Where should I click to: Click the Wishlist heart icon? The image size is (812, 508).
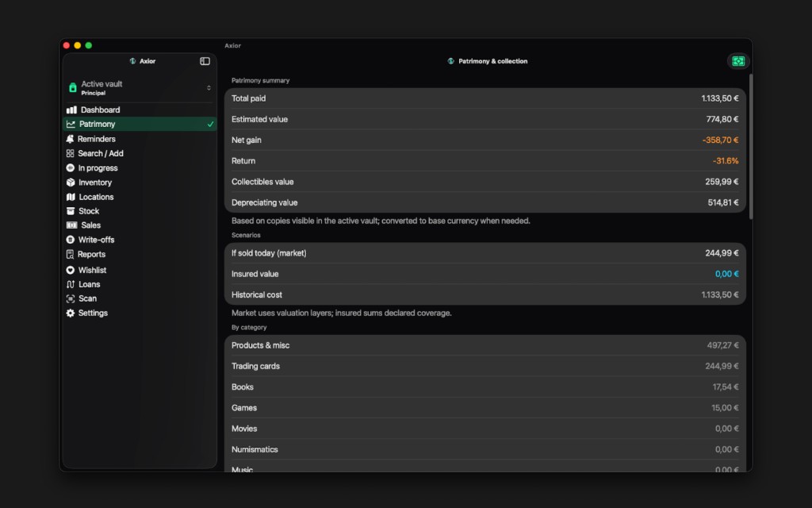tap(71, 270)
